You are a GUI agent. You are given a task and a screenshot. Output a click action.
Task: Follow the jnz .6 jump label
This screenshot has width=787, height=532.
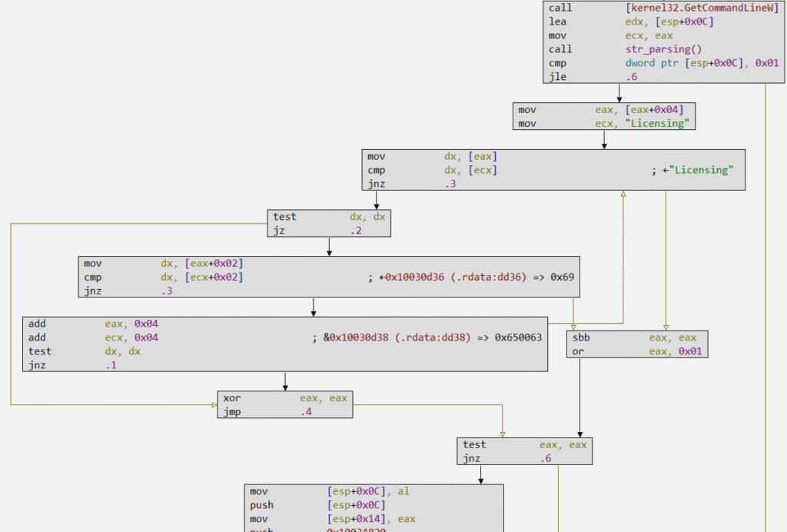tap(545, 458)
